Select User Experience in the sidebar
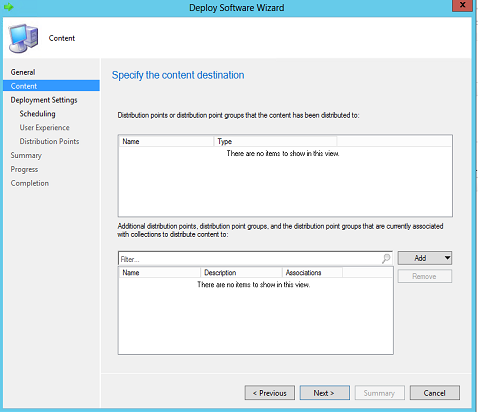 point(44,128)
